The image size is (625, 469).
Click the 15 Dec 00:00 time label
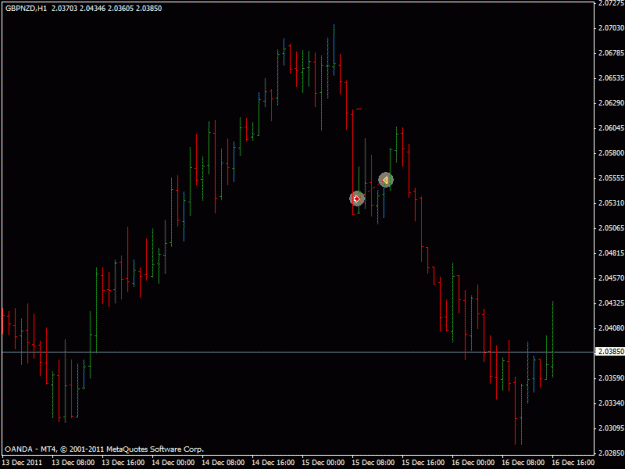coord(323,463)
